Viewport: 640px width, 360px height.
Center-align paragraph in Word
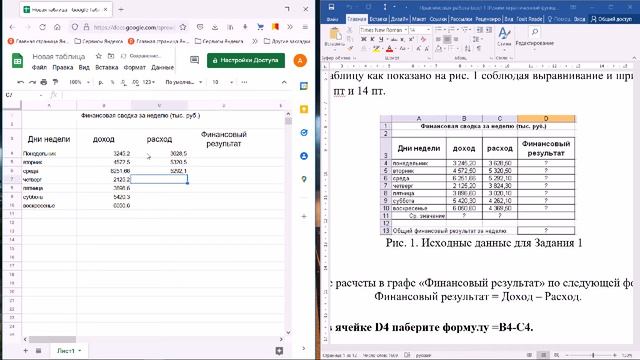tap(447, 39)
